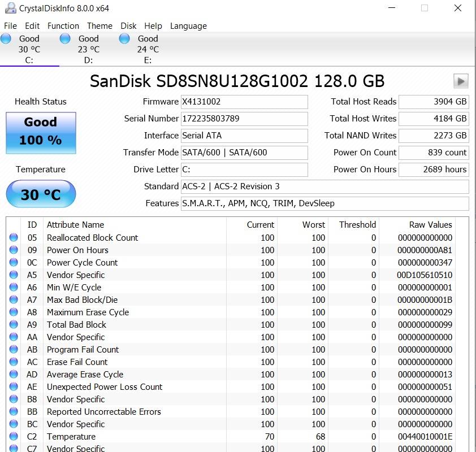Click the blue status orb for drive E:
This screenshot has height=452, width=476.
(125, 38)
